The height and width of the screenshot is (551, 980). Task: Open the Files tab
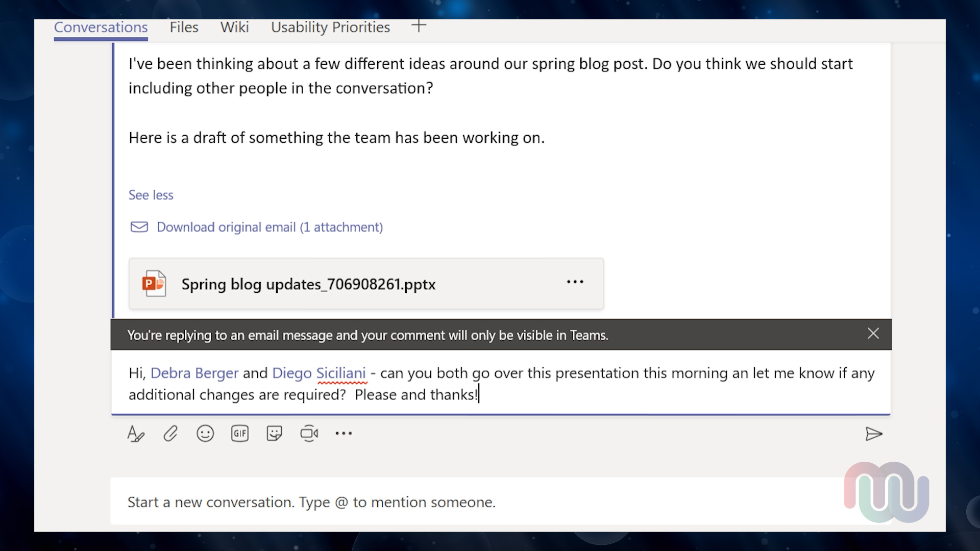[x=184, y=27]
